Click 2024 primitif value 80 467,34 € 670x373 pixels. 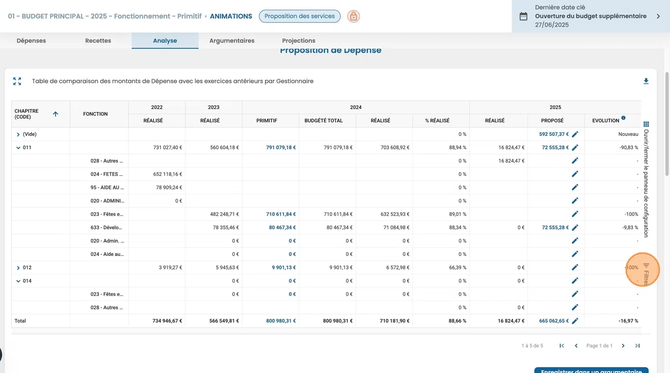(282, 227)
